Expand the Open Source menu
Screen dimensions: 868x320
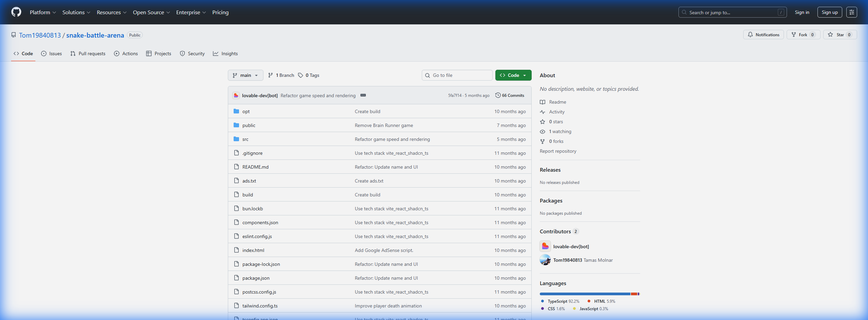tap(151, 12)
